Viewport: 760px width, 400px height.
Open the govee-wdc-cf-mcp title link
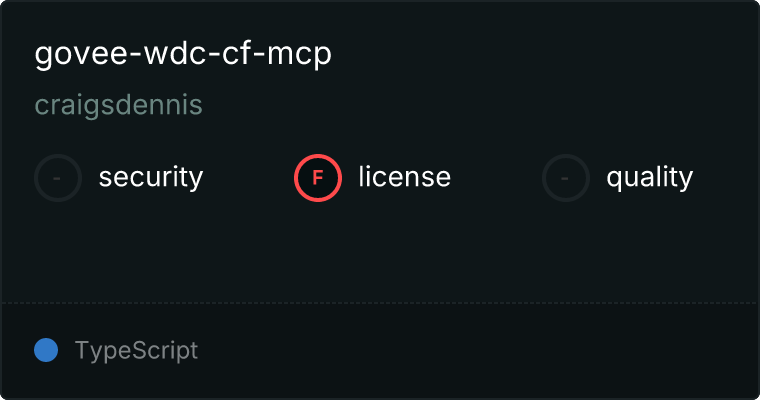point(183,54)
